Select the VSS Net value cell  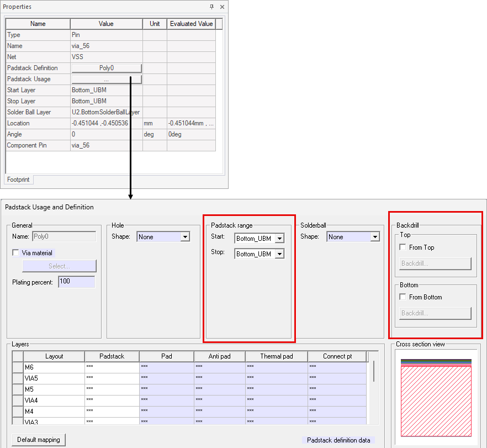tap(107, 57)
